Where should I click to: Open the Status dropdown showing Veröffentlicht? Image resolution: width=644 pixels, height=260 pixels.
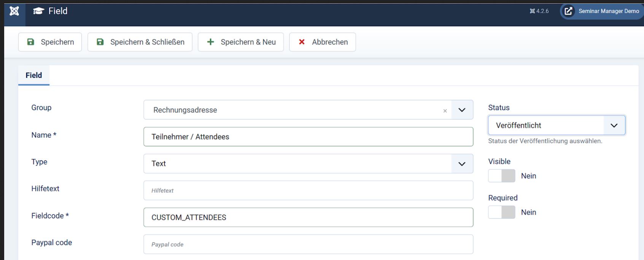(556, 125)
